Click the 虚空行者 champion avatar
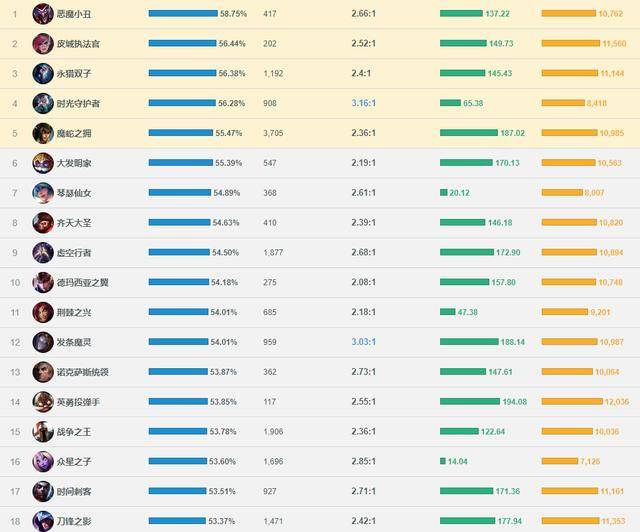This screenshot has width=640, height=532. (43, 252)
